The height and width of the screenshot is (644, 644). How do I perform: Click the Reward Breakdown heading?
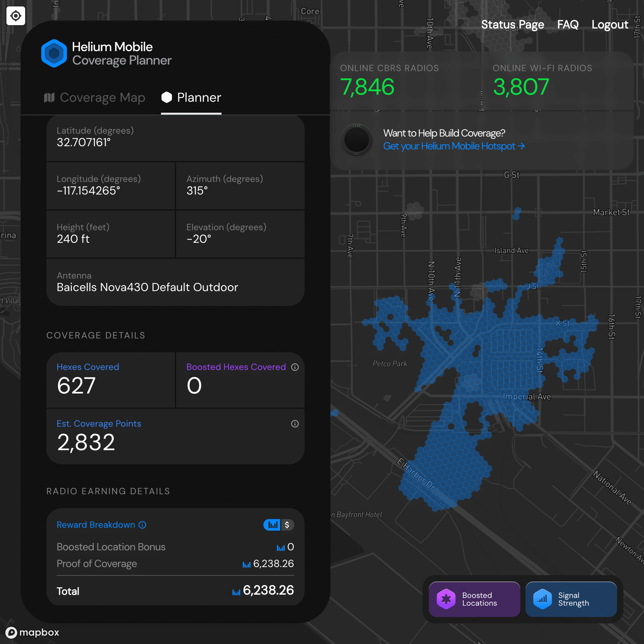coord(96,525)
